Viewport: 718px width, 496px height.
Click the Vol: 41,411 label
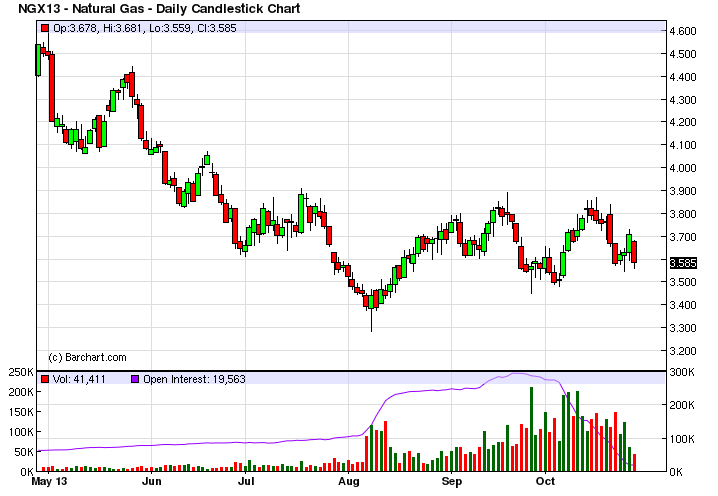[79, 379]
